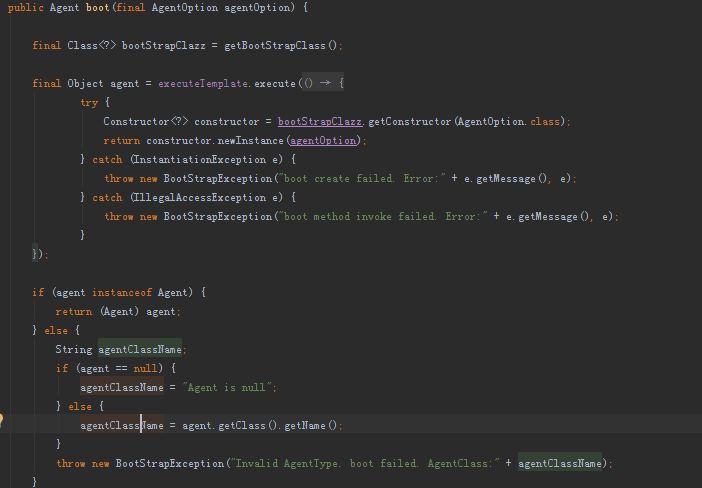Click the boot method name in signature
702x488 pixels.
tap(111, 8)
